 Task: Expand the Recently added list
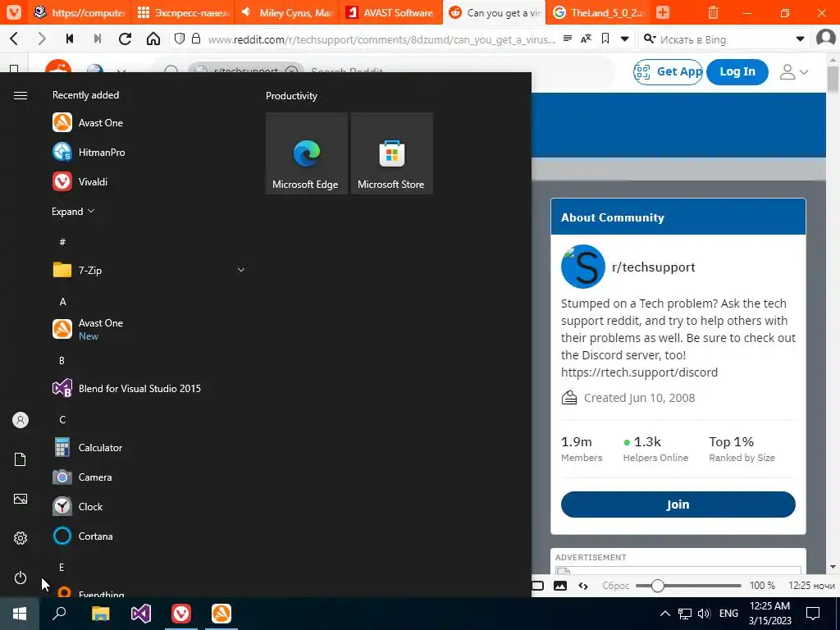click(x=73, y=212)
